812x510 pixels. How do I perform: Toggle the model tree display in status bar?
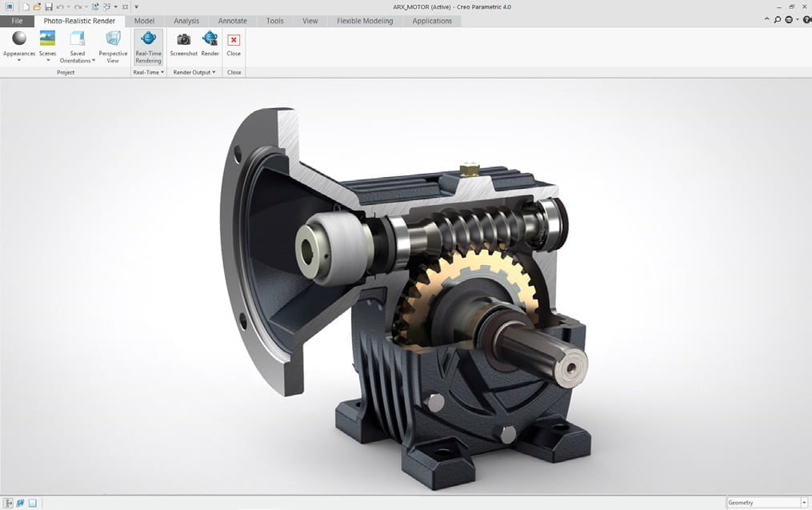pos(9,503)
